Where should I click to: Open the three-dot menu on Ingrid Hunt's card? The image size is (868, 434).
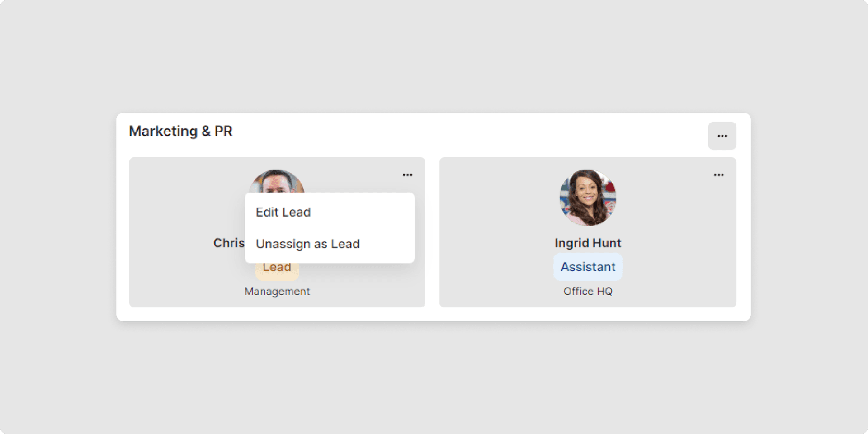coord(718,175)
